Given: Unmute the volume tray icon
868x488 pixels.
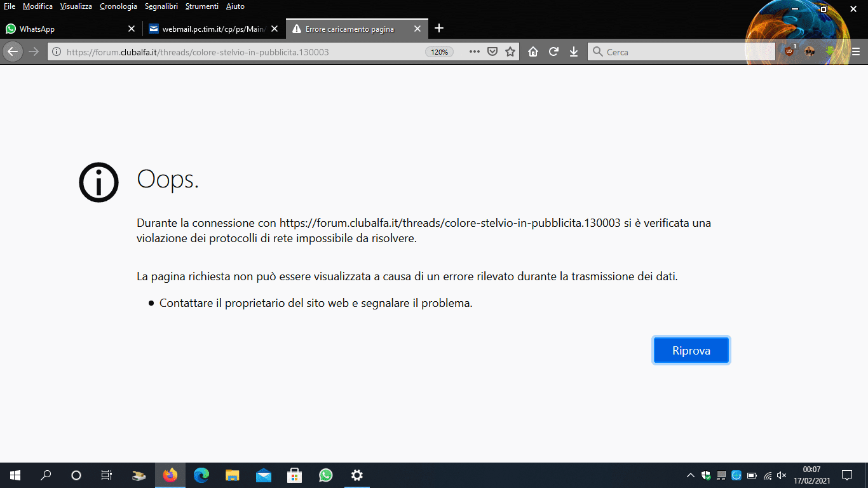Looking at the screenshot, I should click(x=782, y=475).
